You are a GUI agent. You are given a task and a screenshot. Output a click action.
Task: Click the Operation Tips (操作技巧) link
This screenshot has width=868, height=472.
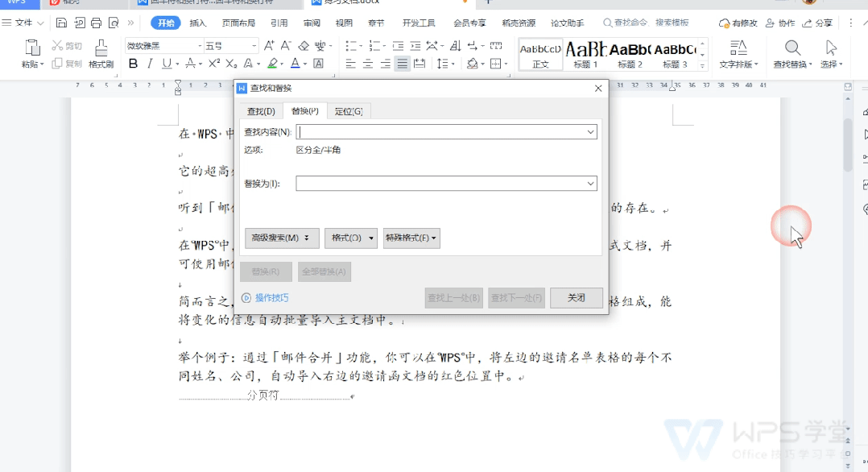coord(266,297)
